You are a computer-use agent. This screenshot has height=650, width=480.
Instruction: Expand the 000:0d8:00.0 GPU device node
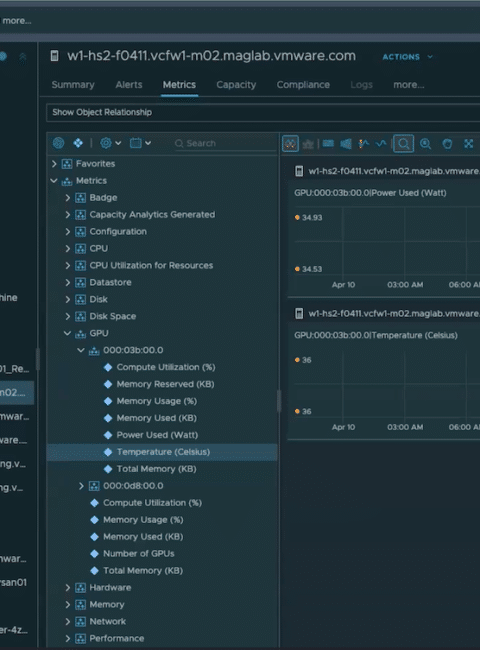click(x=81, y=486)
